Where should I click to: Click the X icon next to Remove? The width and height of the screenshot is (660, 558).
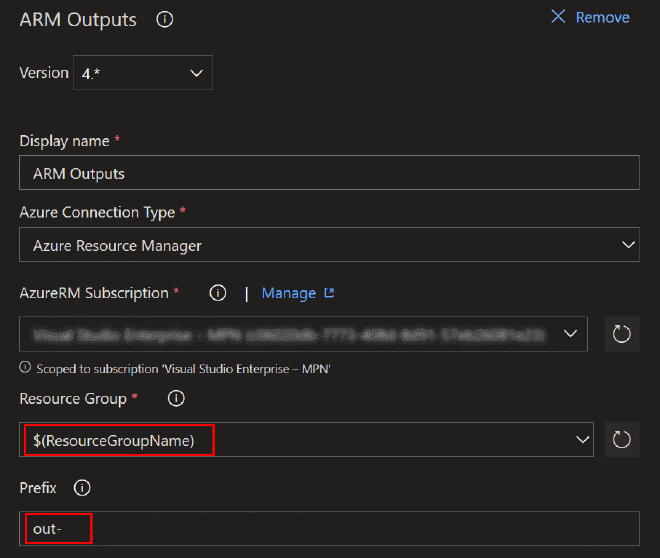pos(558,17)
